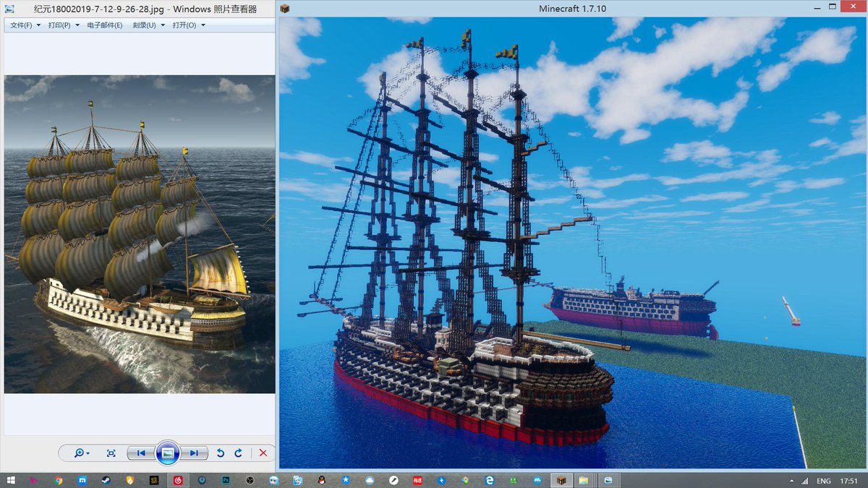Rotate the ship photo counterclockwise

click(x=221, y=453)
